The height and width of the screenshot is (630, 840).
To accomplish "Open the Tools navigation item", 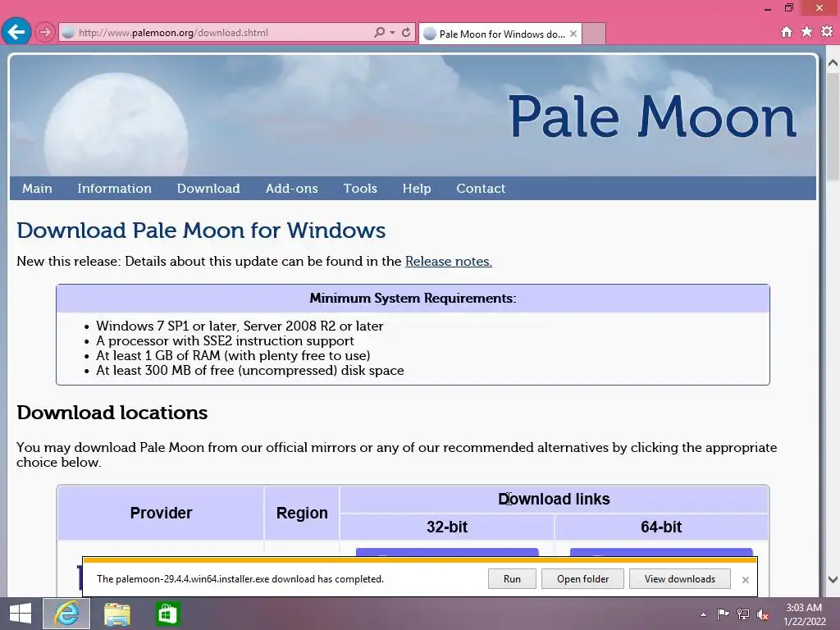I will point(360,189).
